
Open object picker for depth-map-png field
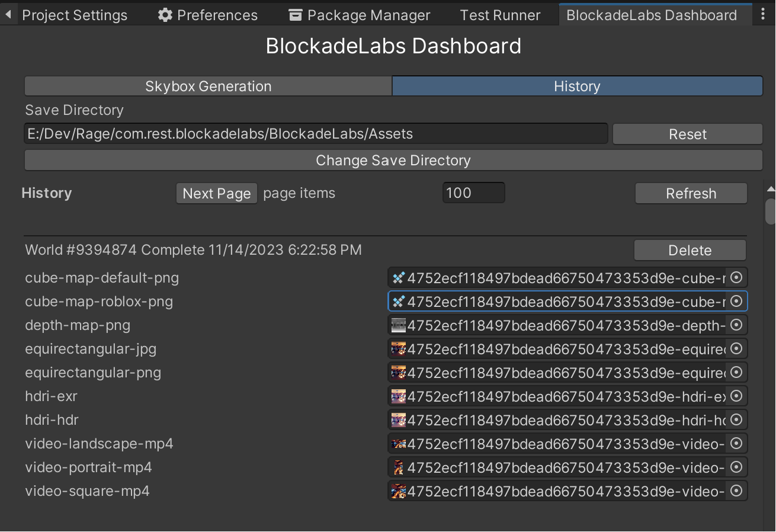tap(736, 325)
